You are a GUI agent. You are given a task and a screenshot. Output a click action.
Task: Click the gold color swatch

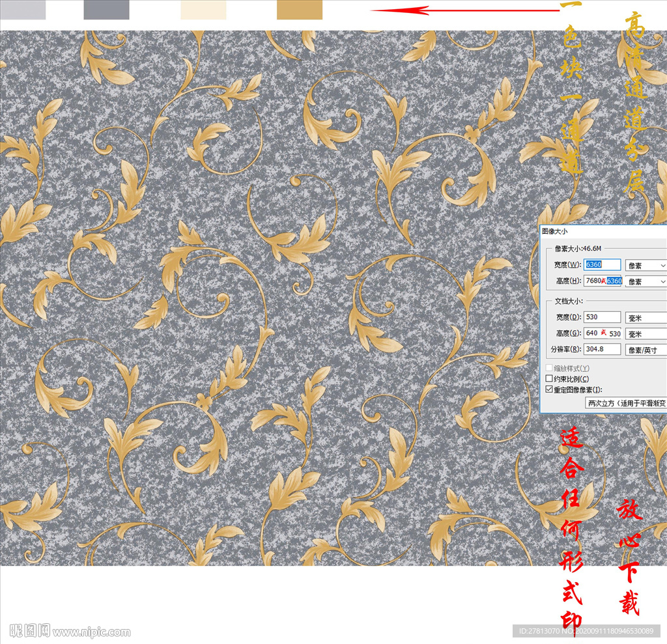pos(300,9)
